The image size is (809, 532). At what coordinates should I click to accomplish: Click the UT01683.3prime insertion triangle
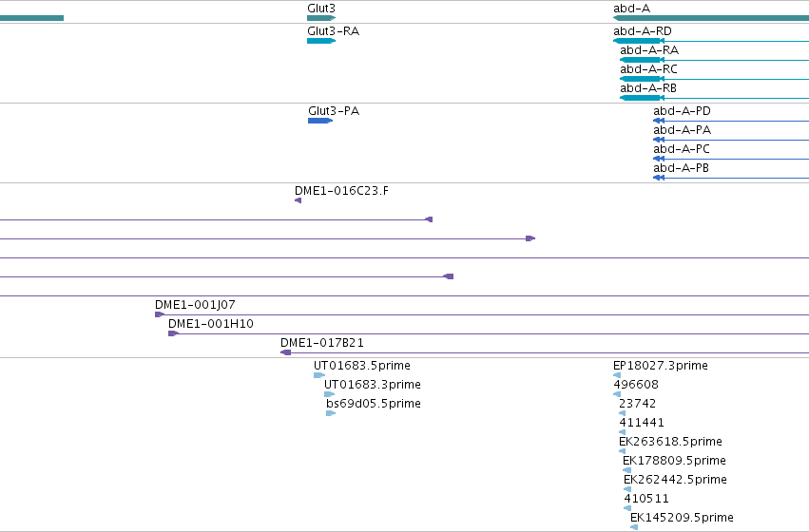tap(329, 394)
